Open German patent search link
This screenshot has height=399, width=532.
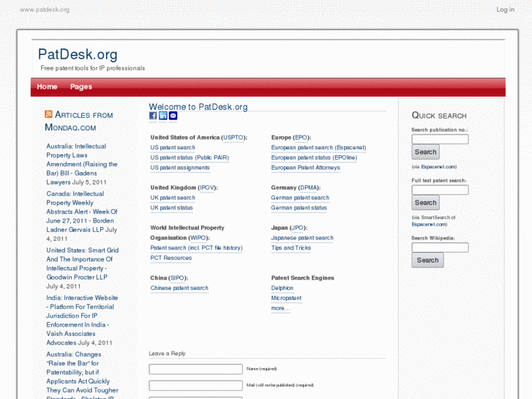coord(300,198)
